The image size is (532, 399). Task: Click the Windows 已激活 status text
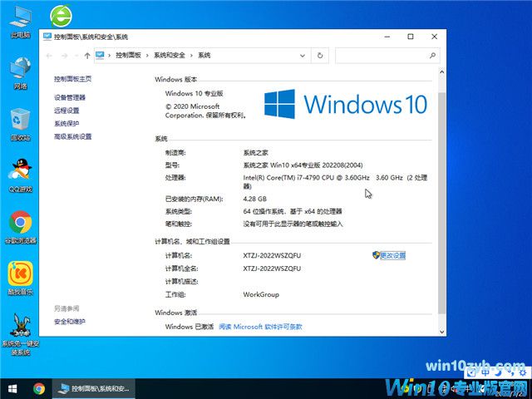click(190, 327)
